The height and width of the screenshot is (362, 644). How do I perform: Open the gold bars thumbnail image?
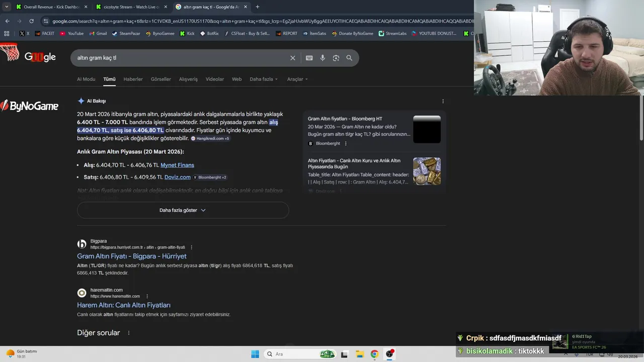point(427,171)
